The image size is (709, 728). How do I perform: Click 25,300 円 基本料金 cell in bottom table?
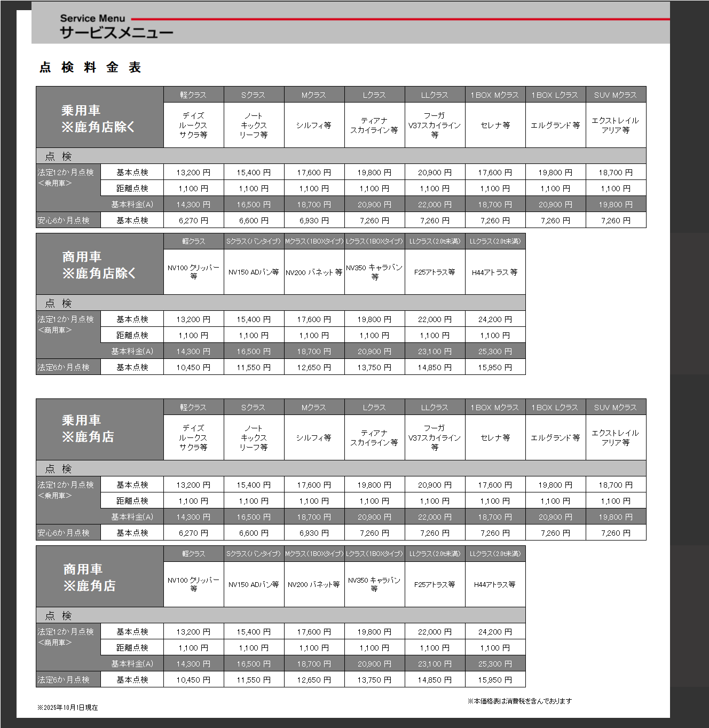[x=495, y=664]
